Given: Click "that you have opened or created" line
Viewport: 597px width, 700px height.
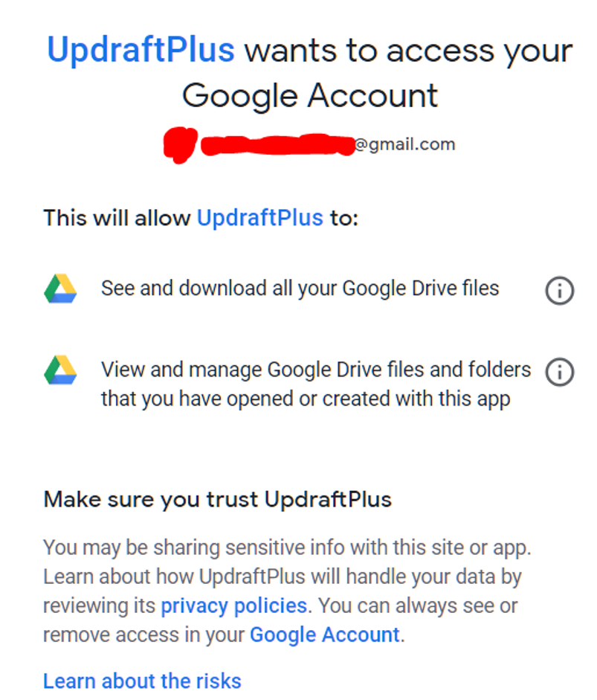Looking at the screenshot, I should pyautogui.click(x=305, y=399).
